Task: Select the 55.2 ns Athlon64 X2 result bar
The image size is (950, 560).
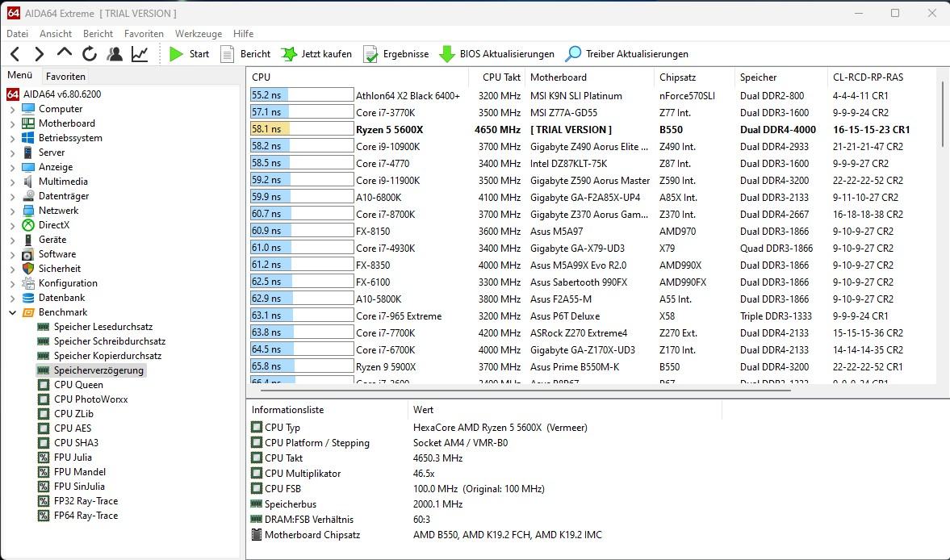Action: (302, 95)
